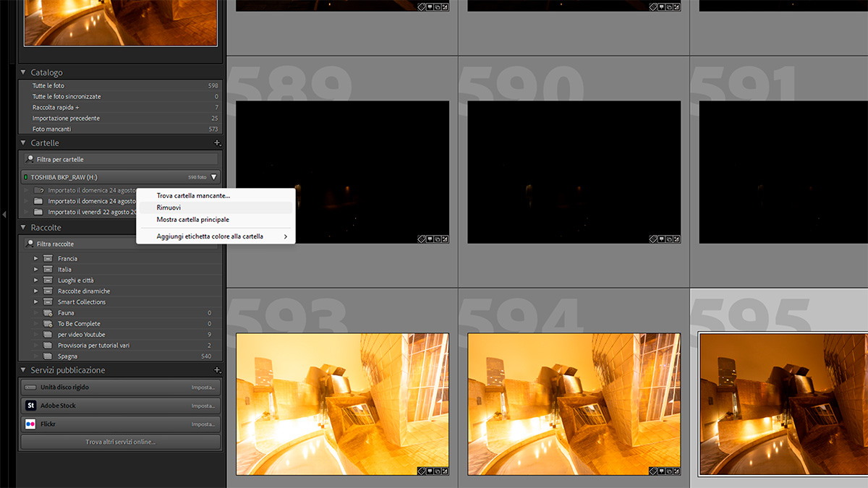Click the collection badge on photo 593
Screen dimensions: 868x488
437,471
